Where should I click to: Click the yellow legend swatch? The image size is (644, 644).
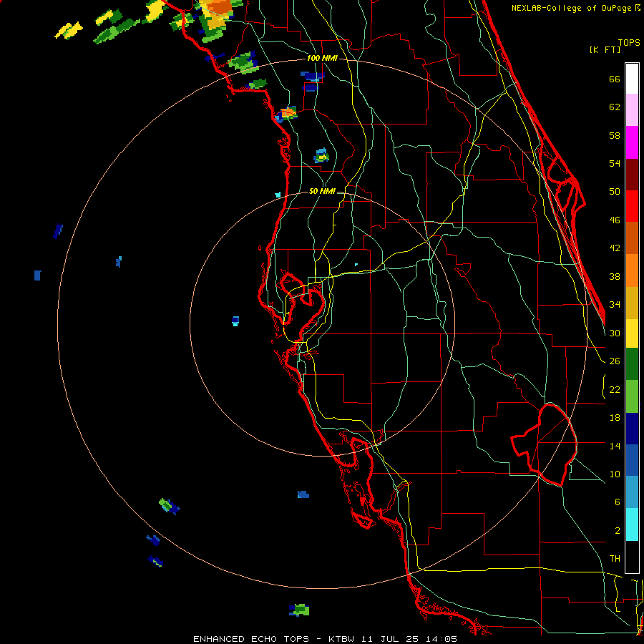(x=632, y=333)
